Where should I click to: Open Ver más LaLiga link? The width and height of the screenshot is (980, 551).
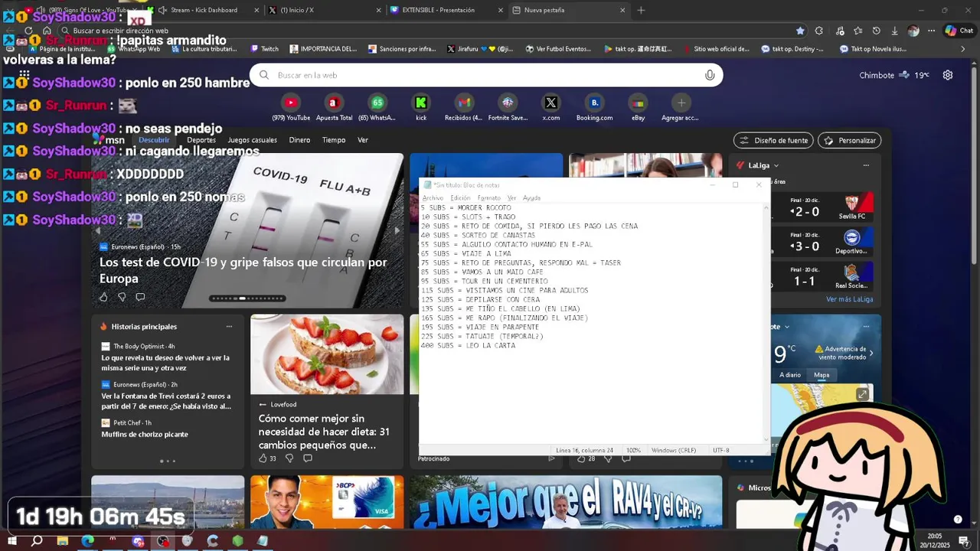pos(849,299)
